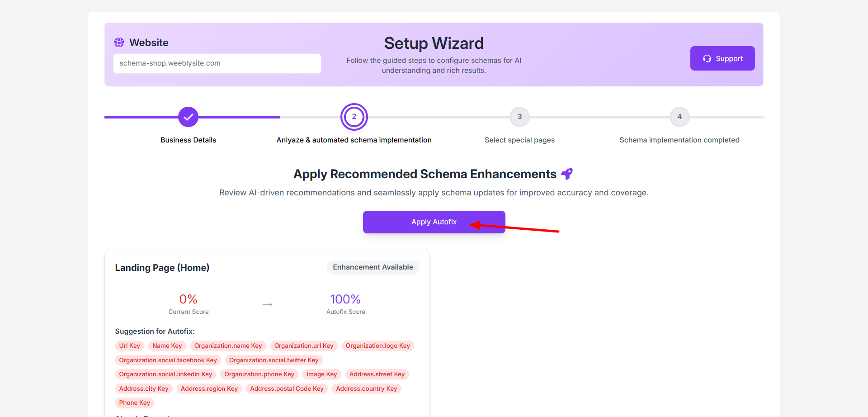Click the Phone Key tag
This screenshot has height=417, width=868.
pos(134,403)
